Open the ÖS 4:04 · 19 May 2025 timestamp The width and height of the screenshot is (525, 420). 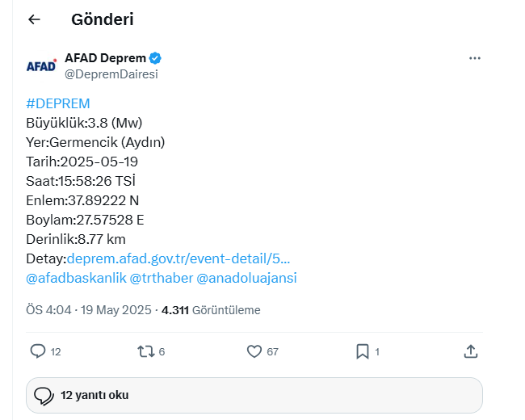coord(89,310)
